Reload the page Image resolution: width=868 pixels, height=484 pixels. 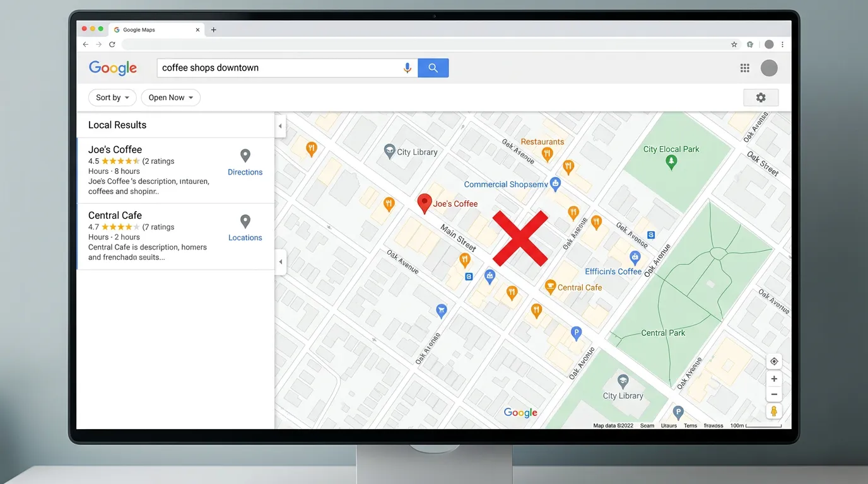pos(112,45)
